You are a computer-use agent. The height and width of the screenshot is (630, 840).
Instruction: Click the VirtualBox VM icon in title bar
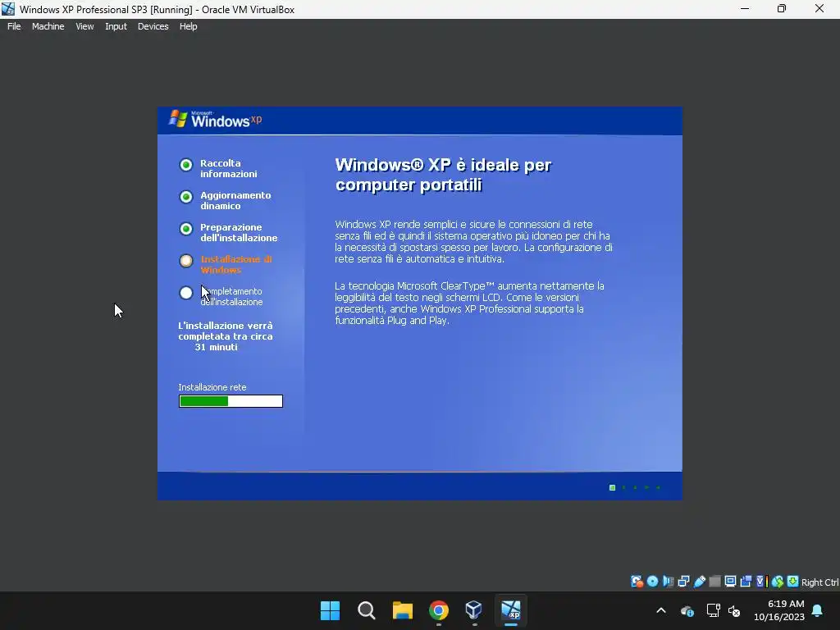point(8,9)
